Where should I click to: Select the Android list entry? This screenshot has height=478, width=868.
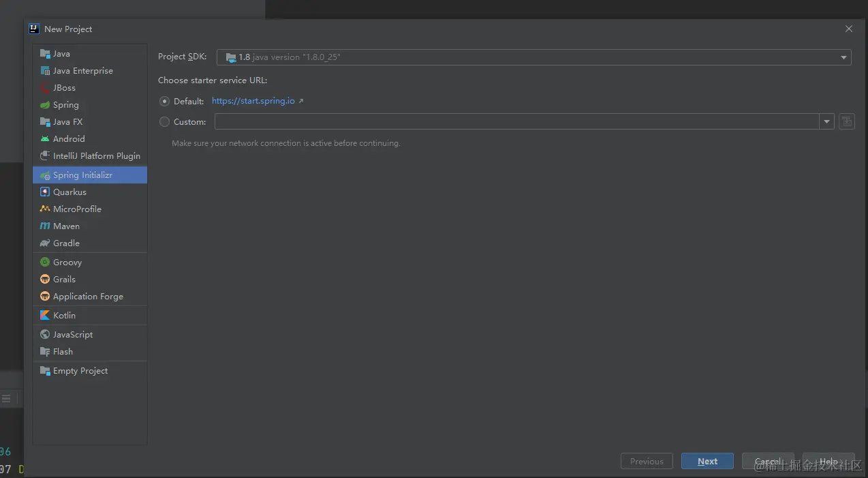[x=90, y=139]
